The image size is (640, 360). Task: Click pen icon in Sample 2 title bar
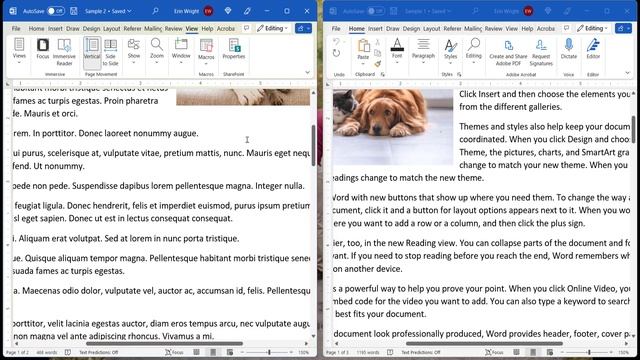point(247,11)
